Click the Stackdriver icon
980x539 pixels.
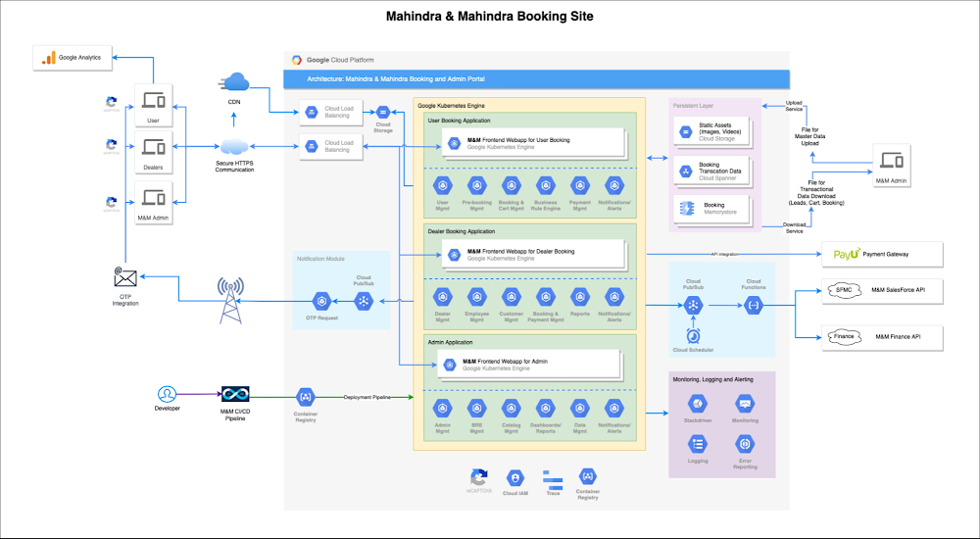[698, 404]
